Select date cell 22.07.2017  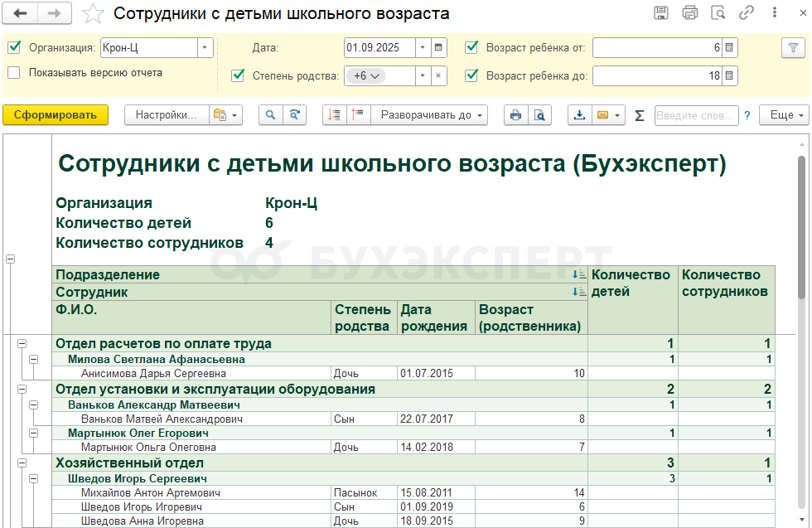coord(436,419)
